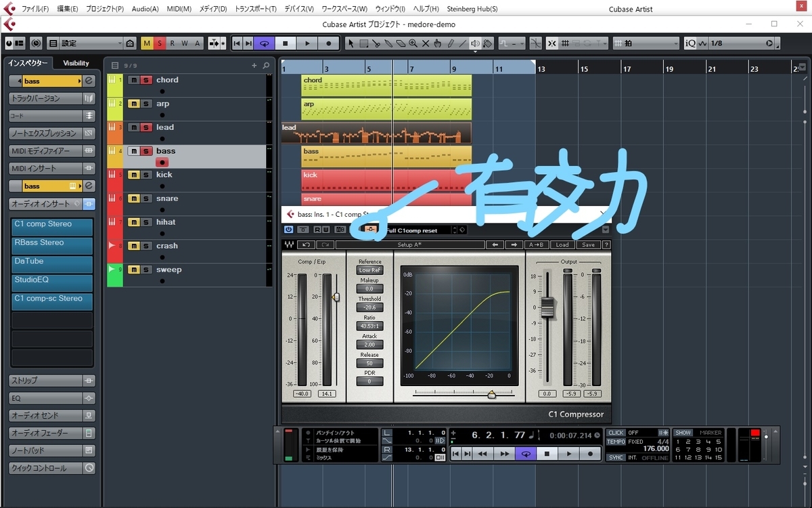Viewport: 812px width, 508px height.
Task: Select the Object Selection arrow tool
Action: coord(351,43)
